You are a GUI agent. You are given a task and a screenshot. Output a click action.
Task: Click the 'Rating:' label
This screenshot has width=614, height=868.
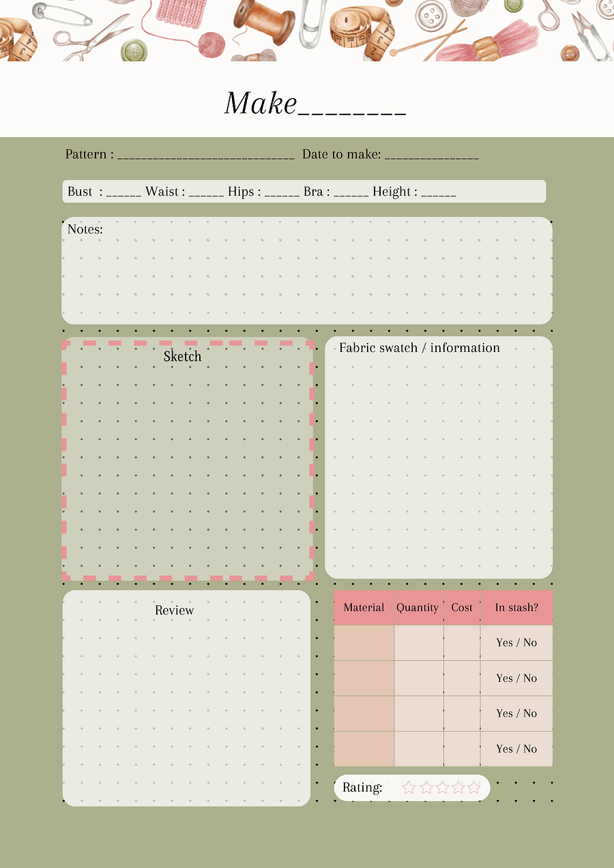coord(362,788)
